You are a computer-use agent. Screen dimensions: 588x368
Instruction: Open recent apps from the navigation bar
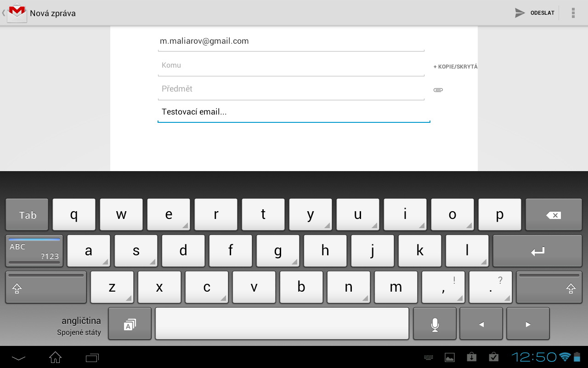[x=92, y=357]
